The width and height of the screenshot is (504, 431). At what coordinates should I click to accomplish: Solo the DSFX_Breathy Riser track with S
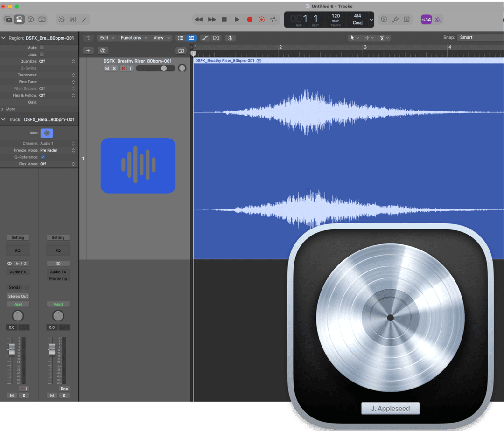click(114, 69)
